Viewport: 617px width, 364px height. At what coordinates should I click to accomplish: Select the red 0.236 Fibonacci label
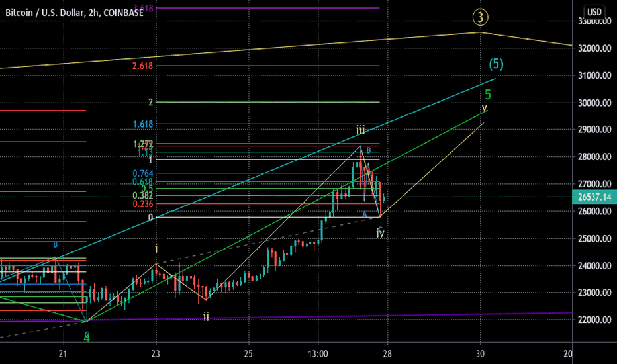click(x=143, y=204)
